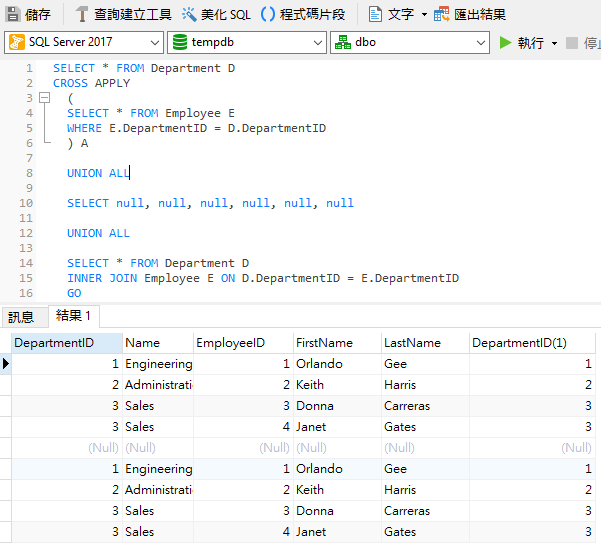Click the Stop (停止) icon
This screenshot has width=601, height=551.
pyautogui.click(x=572, y=43)
